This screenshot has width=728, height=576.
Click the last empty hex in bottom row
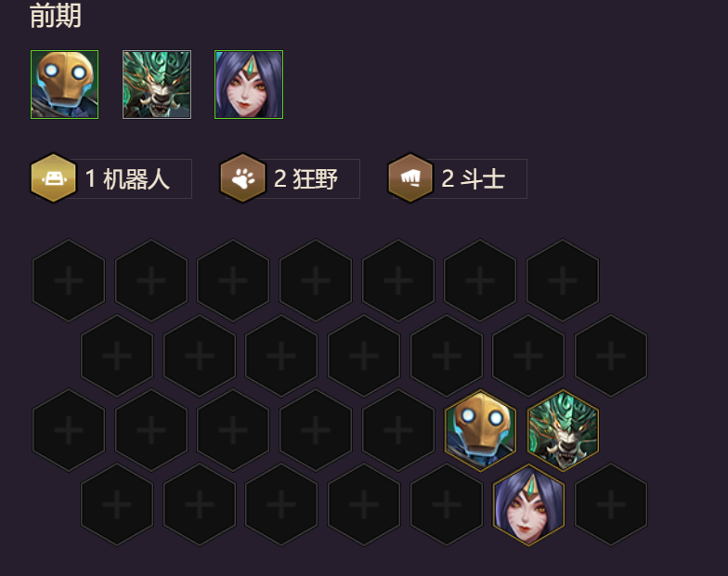tap(611, 504)
